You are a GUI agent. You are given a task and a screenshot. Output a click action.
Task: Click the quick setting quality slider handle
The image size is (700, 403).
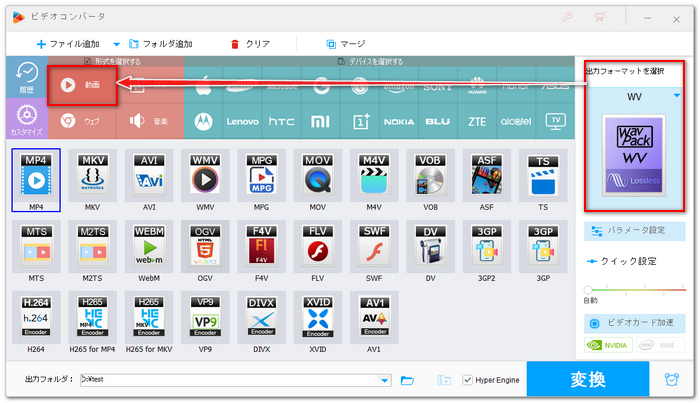click(588, 290)
